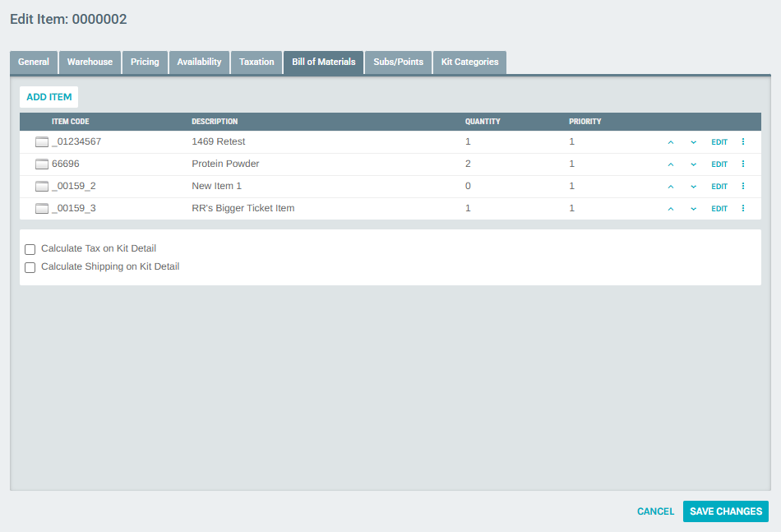
Task: Move RR's Bigger Ticket Item down
Action: coord(693,208)
